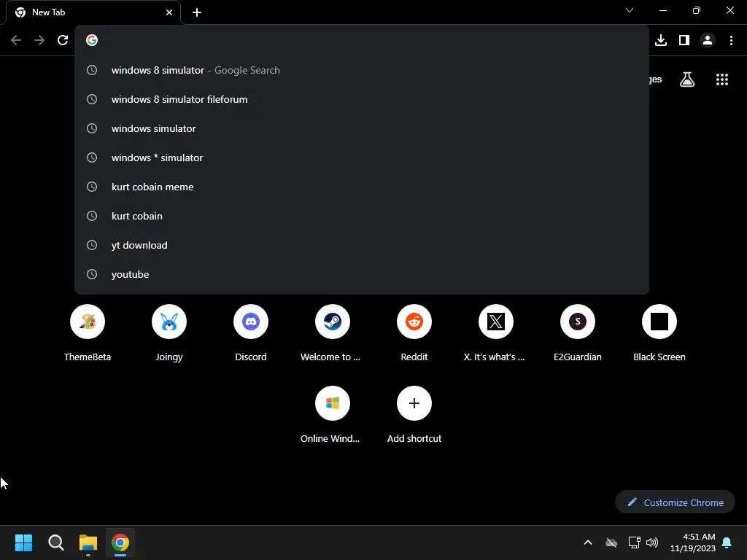747x560 pixels.
Task: Open the clock and date 4:51 AM
Action: [693, 542]
